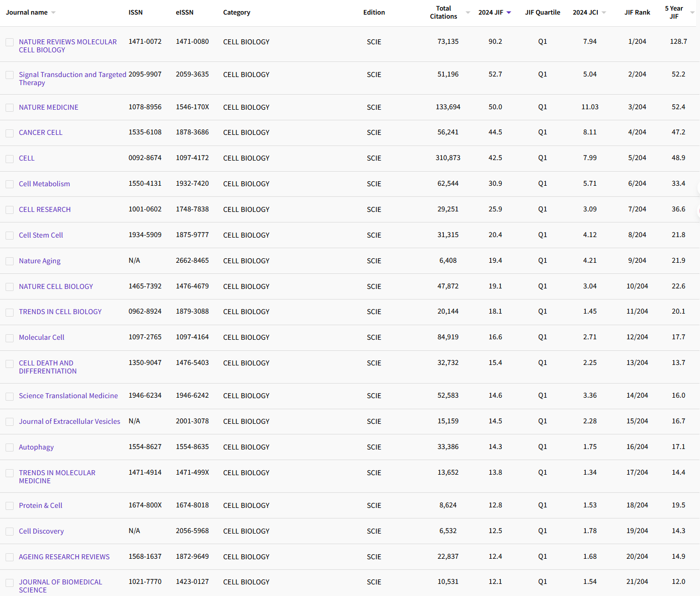This screenshot has width=700, height=596.
Task: Open the Autophagy journal link
Action: pyautogui.click(x=36, y=447)
